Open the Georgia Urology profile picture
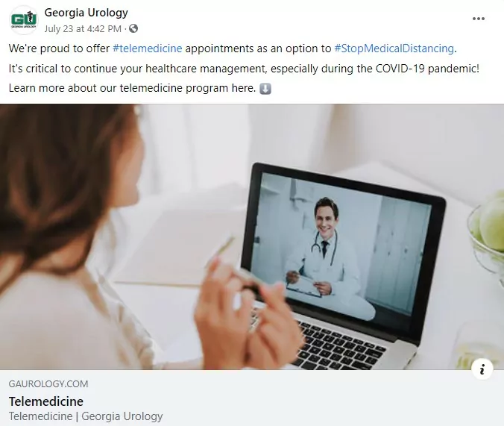This screenshot has height=426, width=504. point(23,20)
